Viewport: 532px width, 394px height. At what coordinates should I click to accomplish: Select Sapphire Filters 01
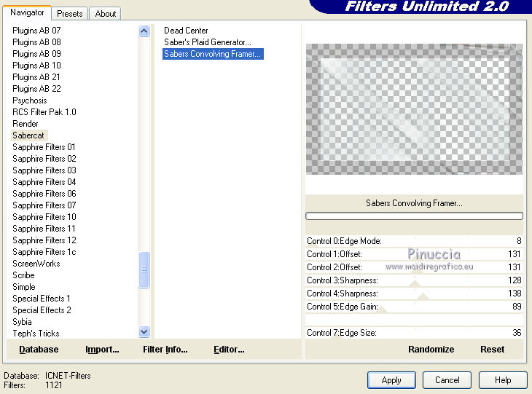click(x=44, y=147)
